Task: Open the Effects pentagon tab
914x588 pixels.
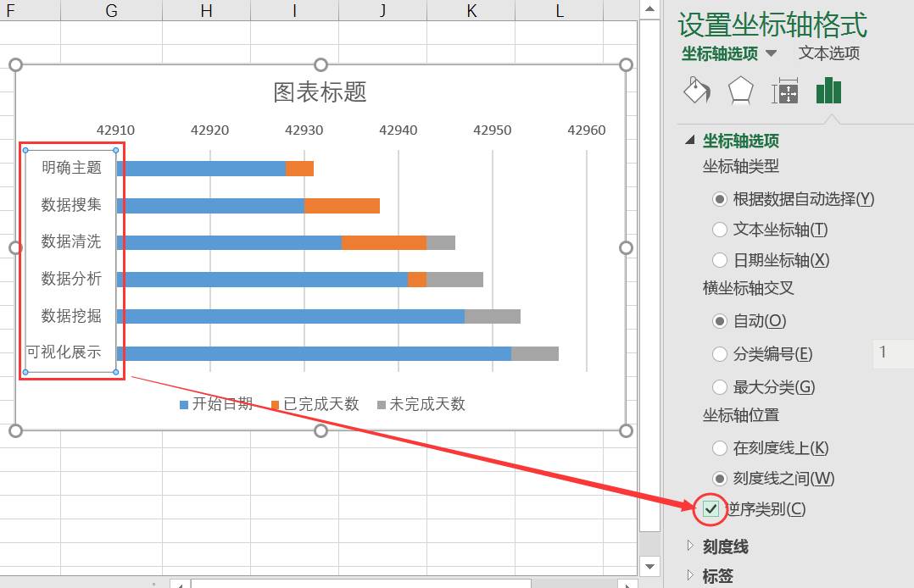Action: (740, 91)
